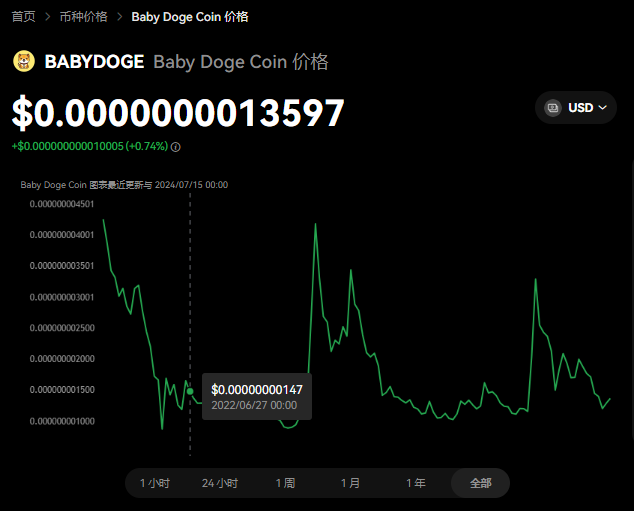Click the large $0.0000000013597 price value
The image size is (634, 511).
pyautogui.click(x=178, y=114)
